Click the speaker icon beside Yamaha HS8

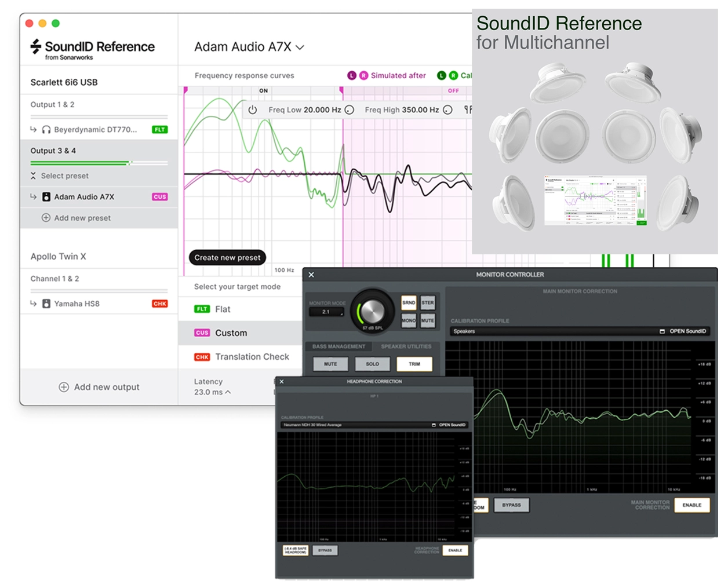click(46, 304)
